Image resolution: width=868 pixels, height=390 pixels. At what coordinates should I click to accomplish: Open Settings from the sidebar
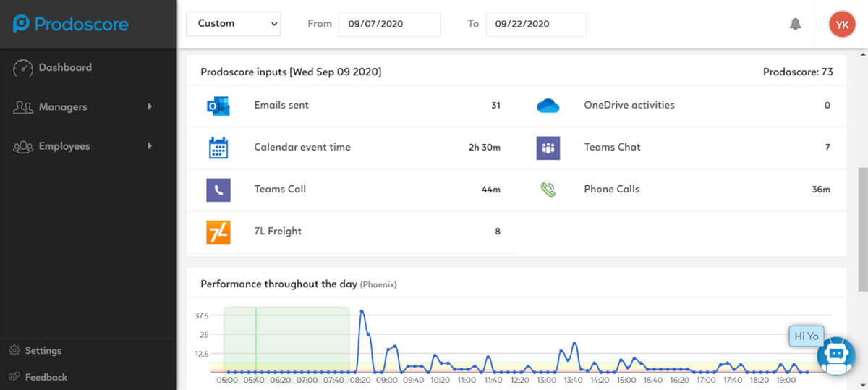43,351
